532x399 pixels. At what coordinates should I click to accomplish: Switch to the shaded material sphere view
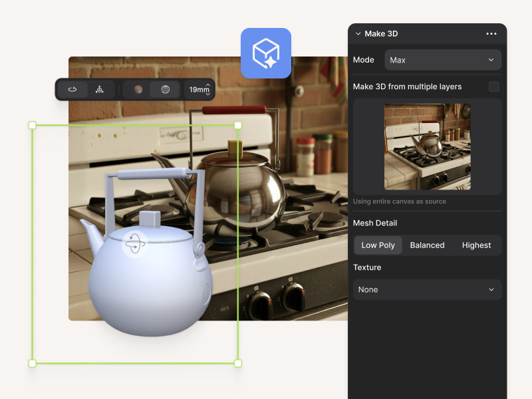138,89
